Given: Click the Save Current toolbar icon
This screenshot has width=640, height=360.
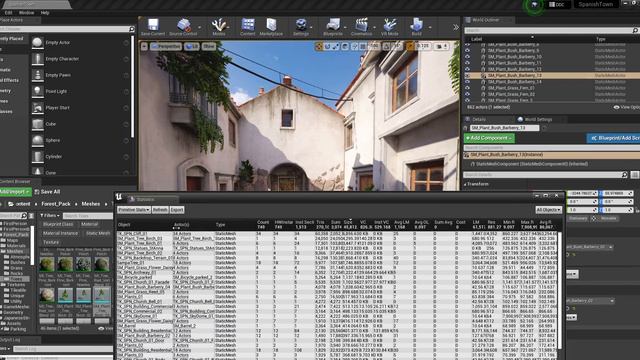Looking at the screenshot, I should click(x=153, y=24).
